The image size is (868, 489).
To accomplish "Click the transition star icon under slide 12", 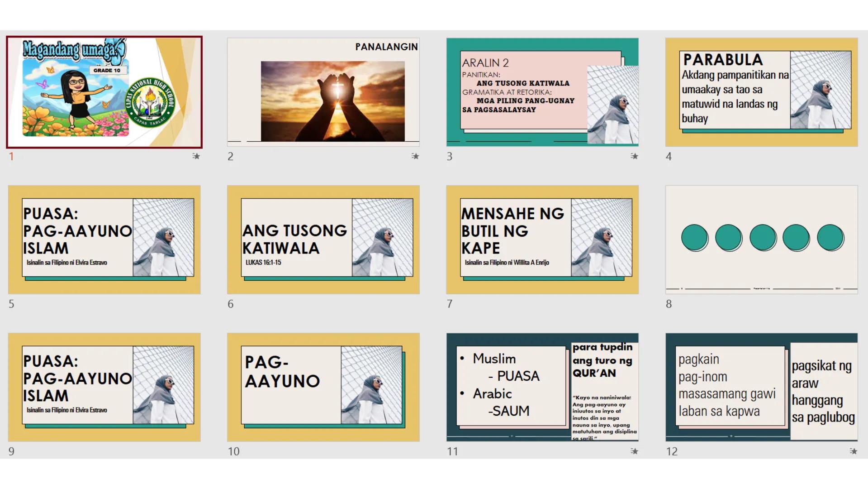I will pyautogui.click(x=853, y=451).
